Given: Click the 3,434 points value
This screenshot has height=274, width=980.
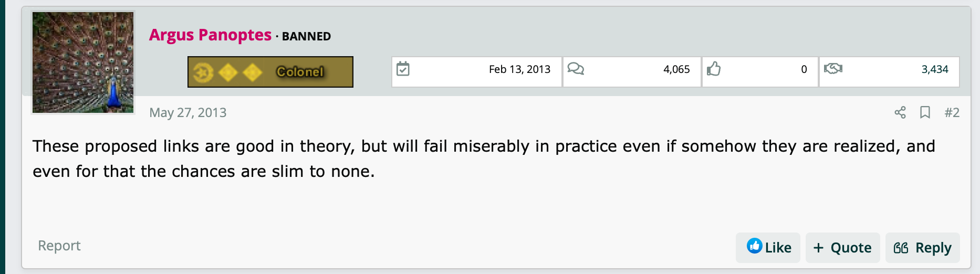Looking at the screenshot, I should click(935, 69).
